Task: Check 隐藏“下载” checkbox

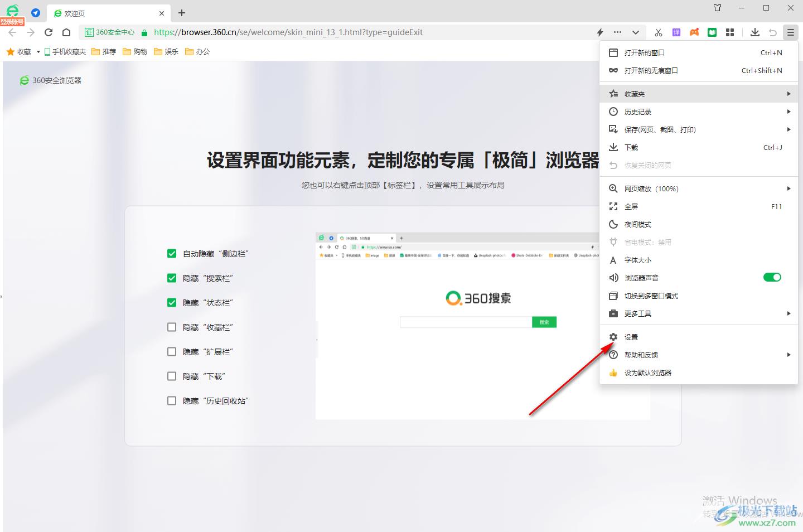Action: (172, 376)
